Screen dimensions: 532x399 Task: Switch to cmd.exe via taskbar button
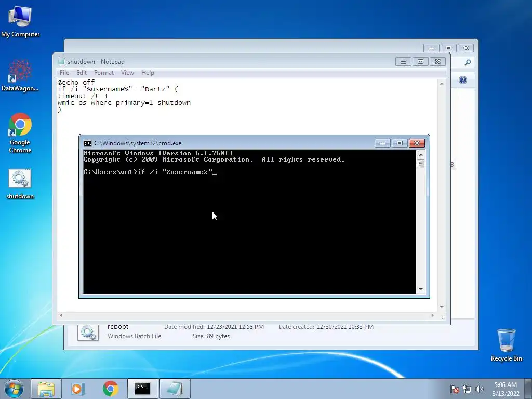click(142, 389)
